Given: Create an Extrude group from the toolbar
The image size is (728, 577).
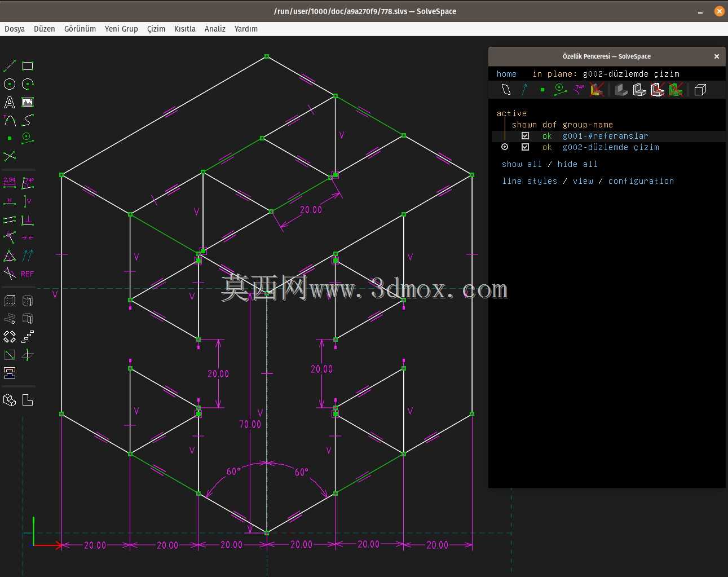Looking at the screenshot, I should [x=10, y=301].
